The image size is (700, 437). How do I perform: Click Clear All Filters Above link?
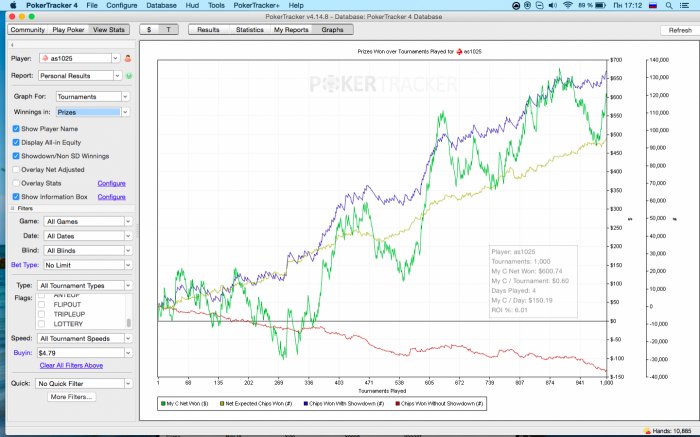click(71, 365)
